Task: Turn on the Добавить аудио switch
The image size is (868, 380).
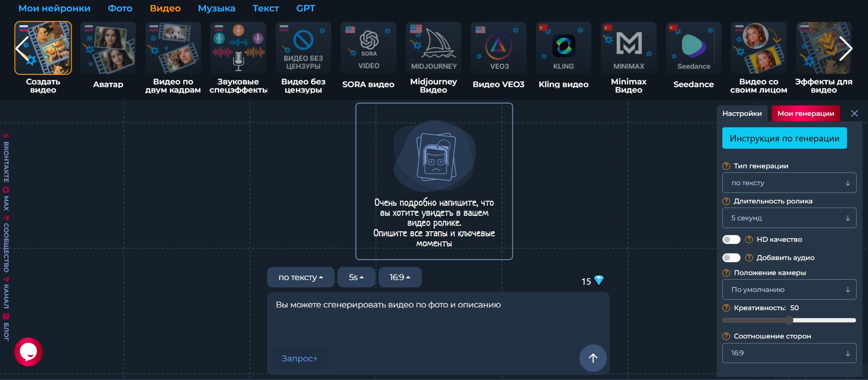Action: point(731,258)
